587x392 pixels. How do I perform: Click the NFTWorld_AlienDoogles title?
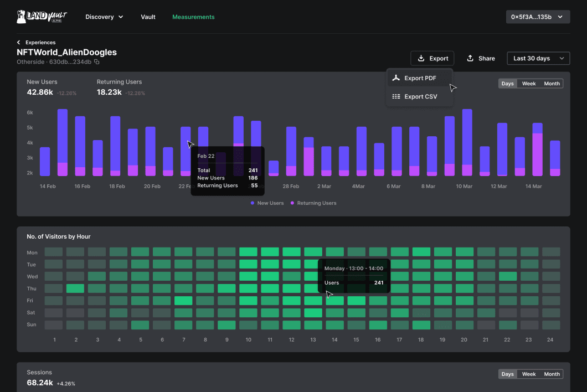(66, 53)
